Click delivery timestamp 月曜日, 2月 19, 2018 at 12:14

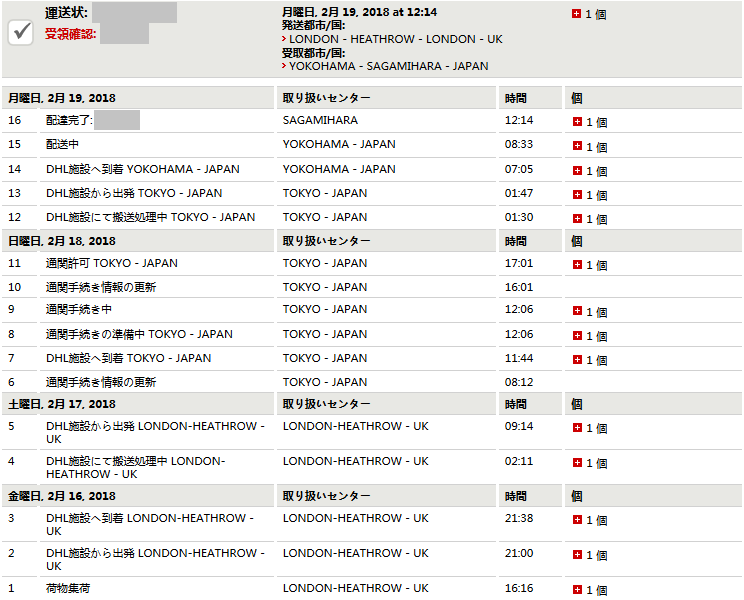click(359, 12)
